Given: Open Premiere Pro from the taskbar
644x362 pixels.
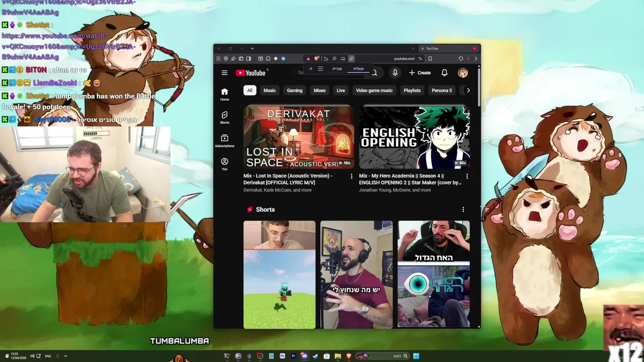Looking at the screenshot, I should pos(293,356).
